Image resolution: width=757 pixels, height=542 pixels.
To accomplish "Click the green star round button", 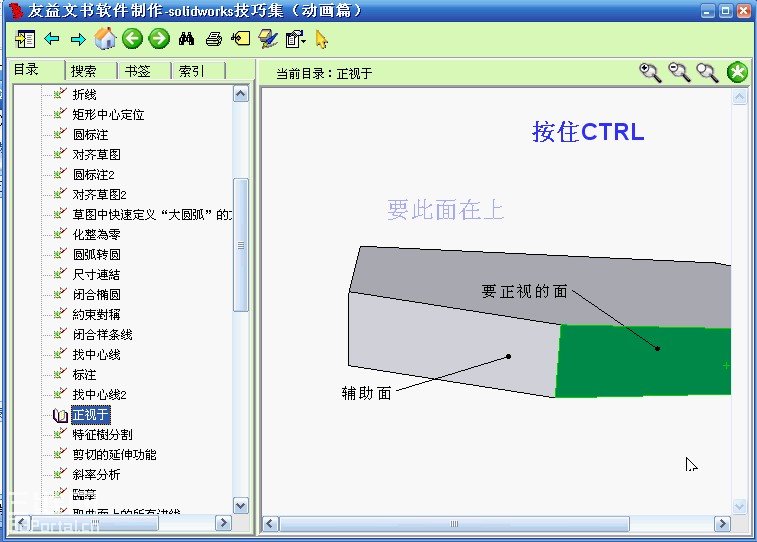I will (737, 72).
